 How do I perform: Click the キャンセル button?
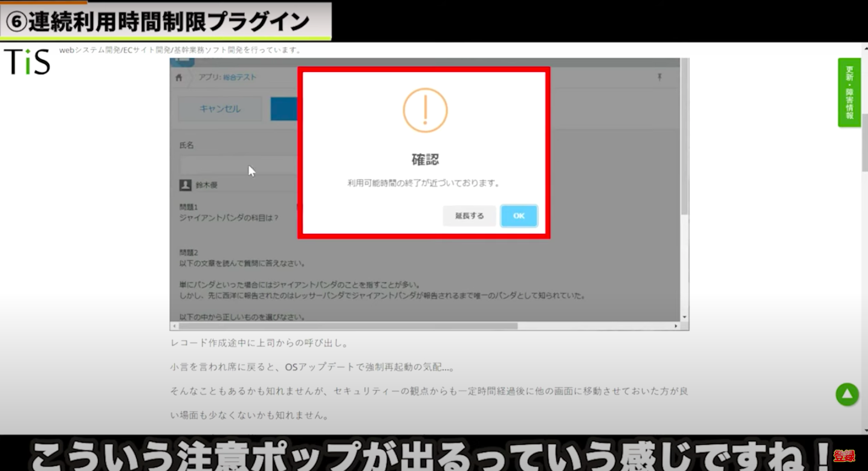220,109
